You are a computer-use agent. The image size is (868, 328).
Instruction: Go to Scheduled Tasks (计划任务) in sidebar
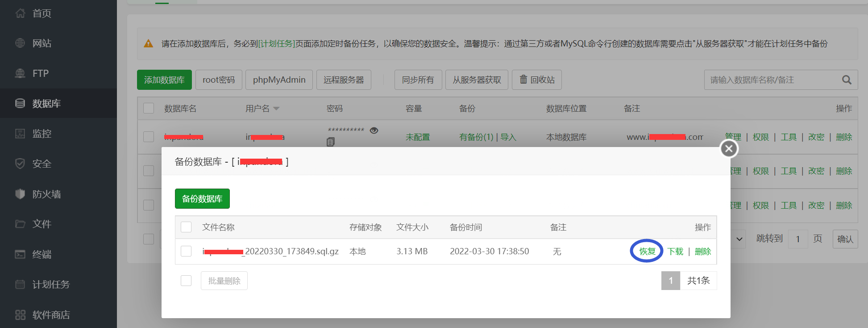(x=50, y=285)
